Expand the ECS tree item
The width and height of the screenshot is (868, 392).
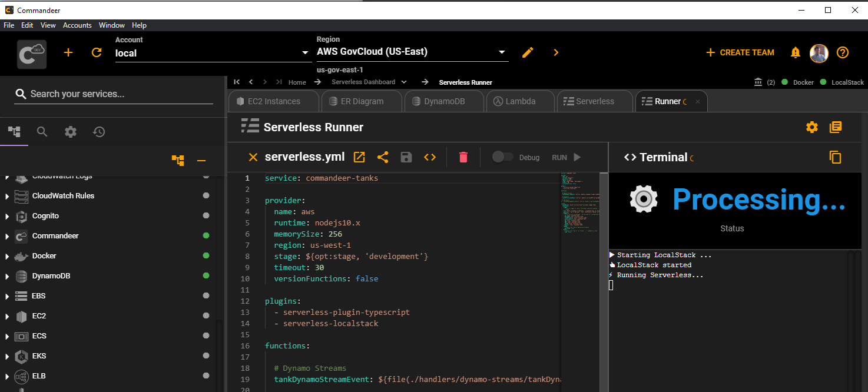7,336
